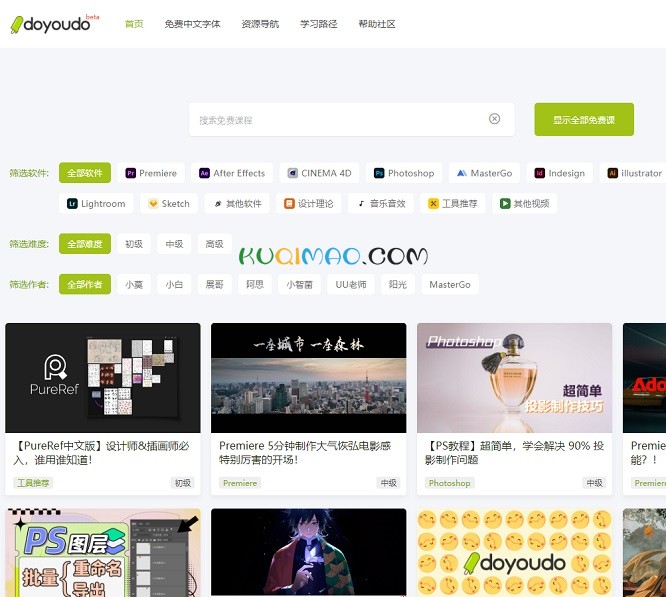Click the 工具推荐 filter icon
This screenshot has width=666, height=597.
pos(433,203)
